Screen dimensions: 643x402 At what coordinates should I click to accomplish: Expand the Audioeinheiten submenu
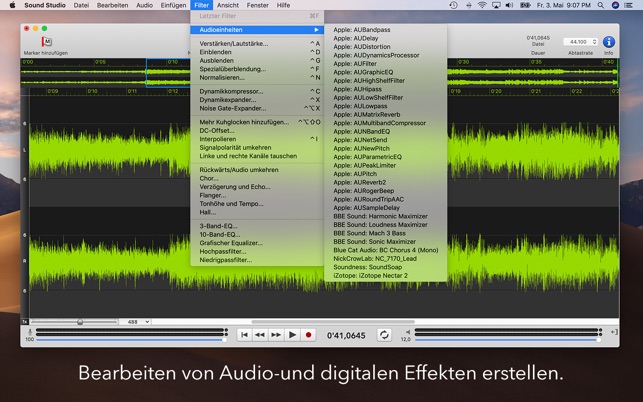[x=257, y=30]
